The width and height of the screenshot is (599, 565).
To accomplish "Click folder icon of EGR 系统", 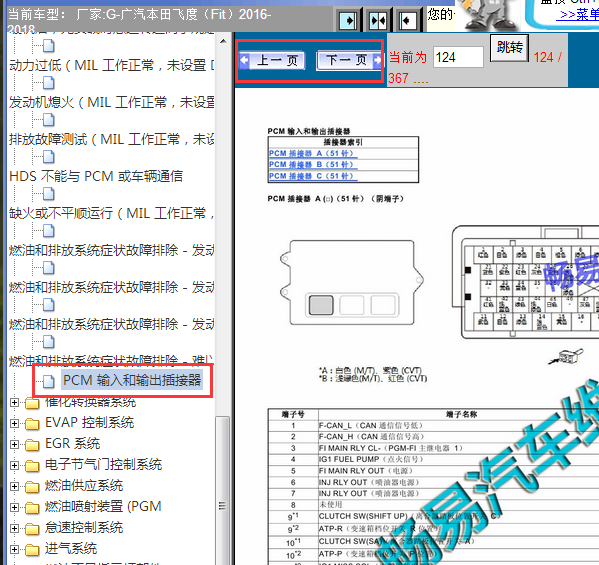I will click(x=32, y=444).
